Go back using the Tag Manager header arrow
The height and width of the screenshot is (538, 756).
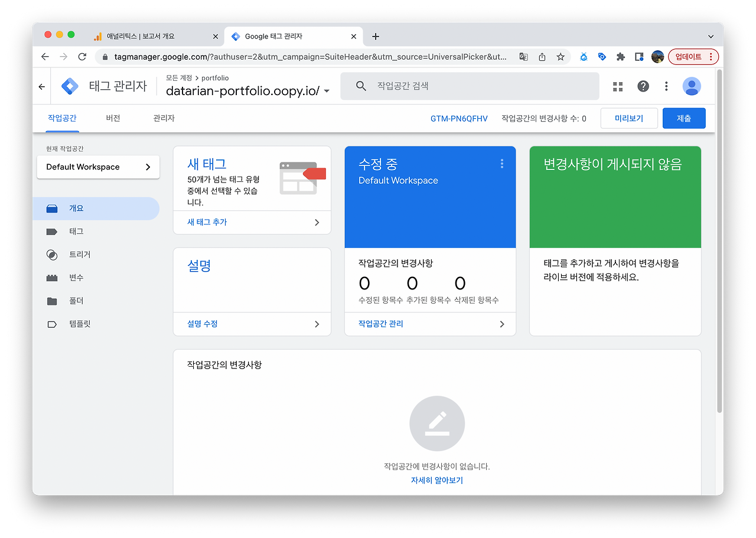pyautogui.click(x=41, y=86)
